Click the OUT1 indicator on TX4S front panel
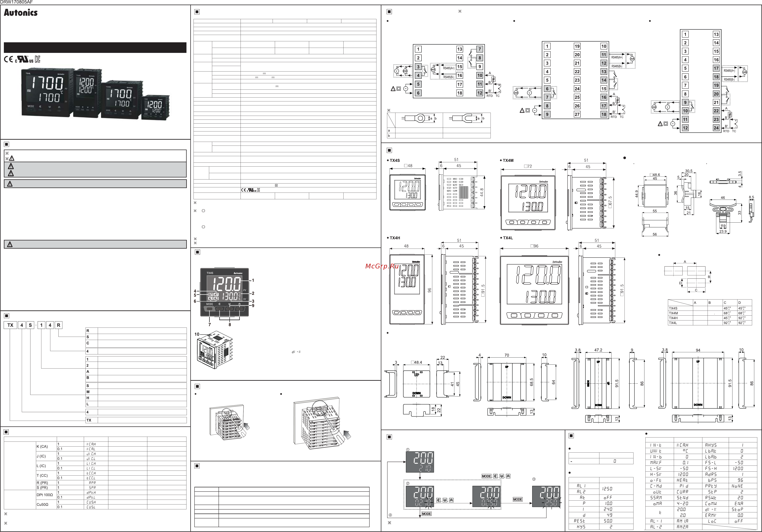This screenshot has height=532, width=762. click(x=210, y=294)
